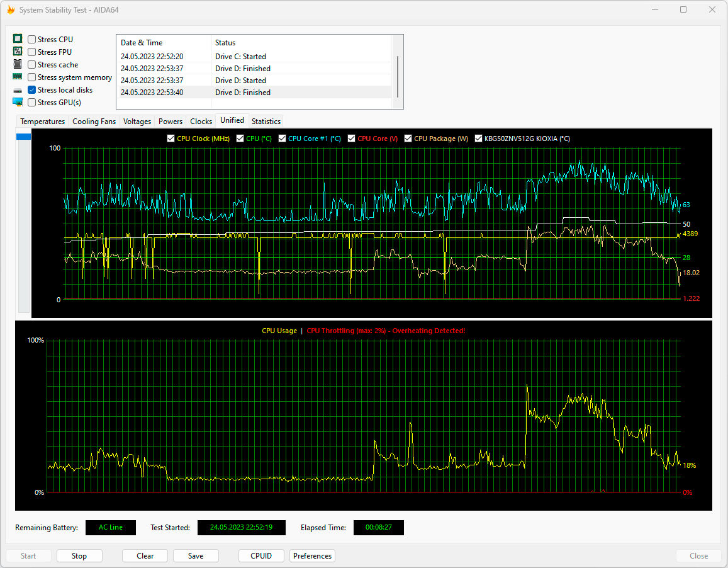Screen dimensions: 728x568
Task: Enable the Stress CPU checkbox
Action: [32, 40]
